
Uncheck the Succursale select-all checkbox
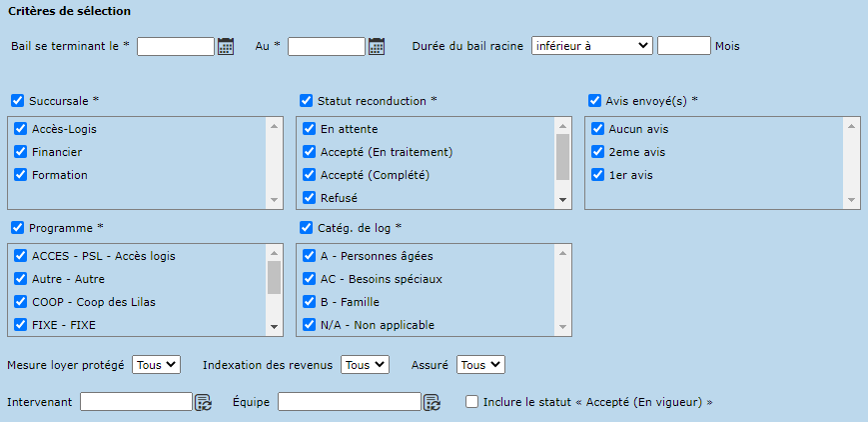point(18,101)
